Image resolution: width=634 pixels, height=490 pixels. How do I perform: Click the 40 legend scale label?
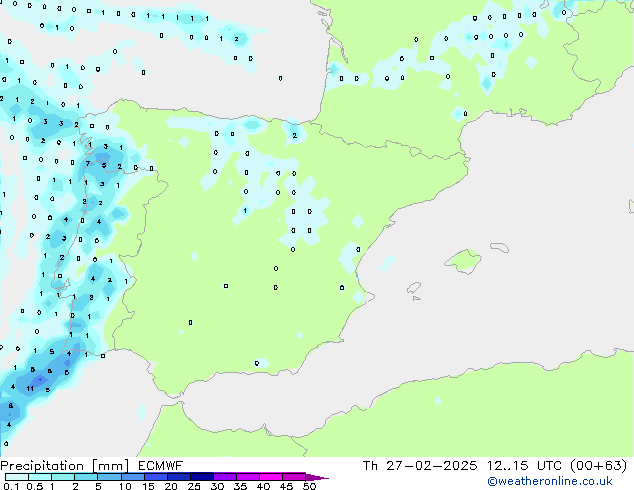263,486
